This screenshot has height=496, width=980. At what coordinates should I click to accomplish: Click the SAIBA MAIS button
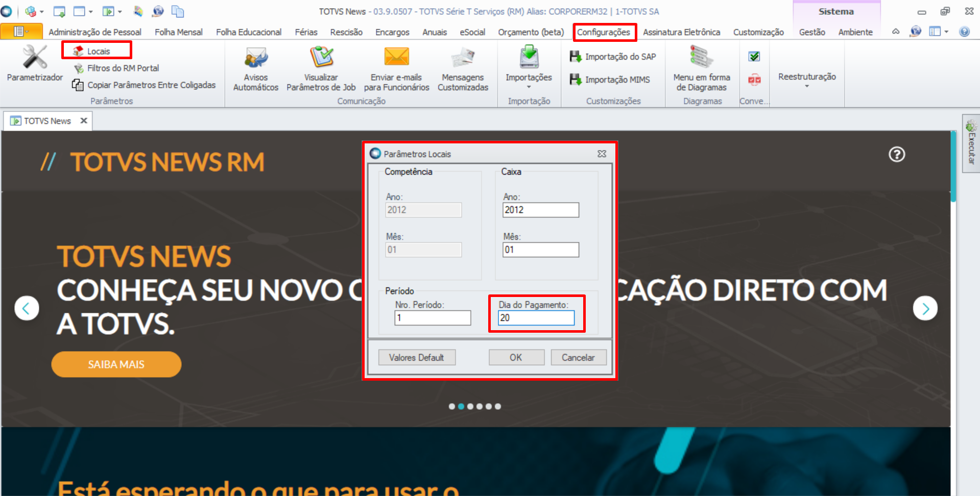tap(116, 364)
